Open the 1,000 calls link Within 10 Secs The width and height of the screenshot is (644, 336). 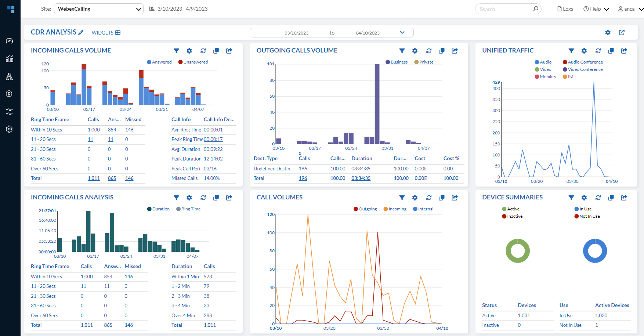94,130
